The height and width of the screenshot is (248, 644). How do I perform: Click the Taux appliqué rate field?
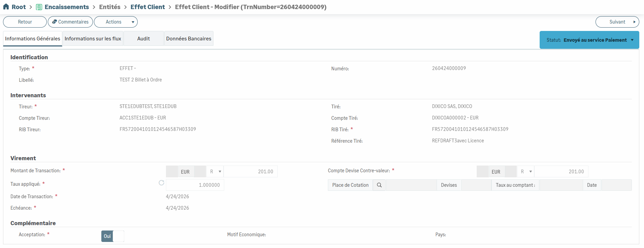click(195, 185)
